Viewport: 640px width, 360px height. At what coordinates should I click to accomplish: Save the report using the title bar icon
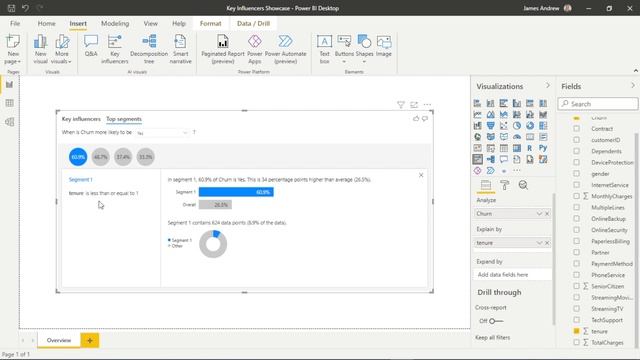pyautogui.click(x=11, y=8)
